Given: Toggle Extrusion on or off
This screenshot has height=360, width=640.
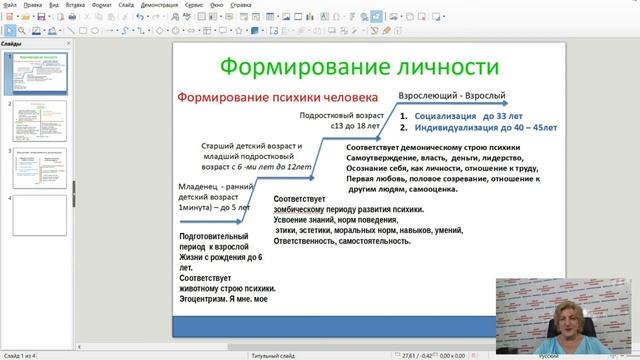Looking at the screenshot, I should (398, 31).
